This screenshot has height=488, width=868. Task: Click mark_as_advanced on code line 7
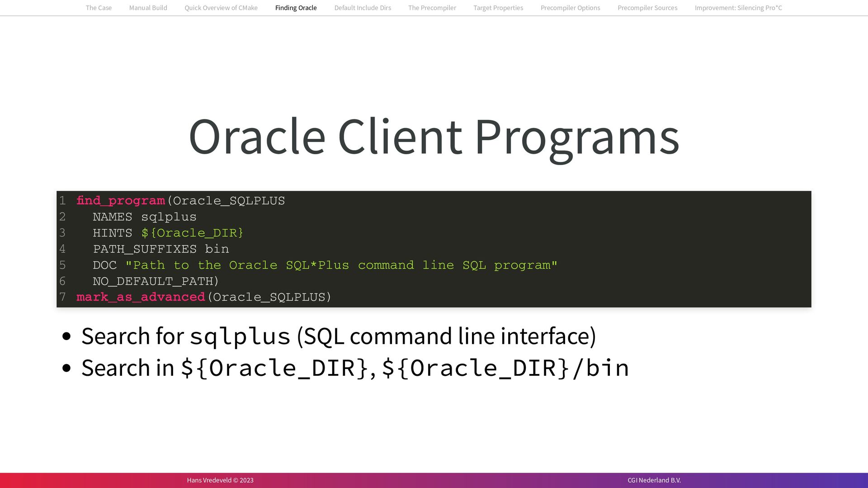[141, 297]
